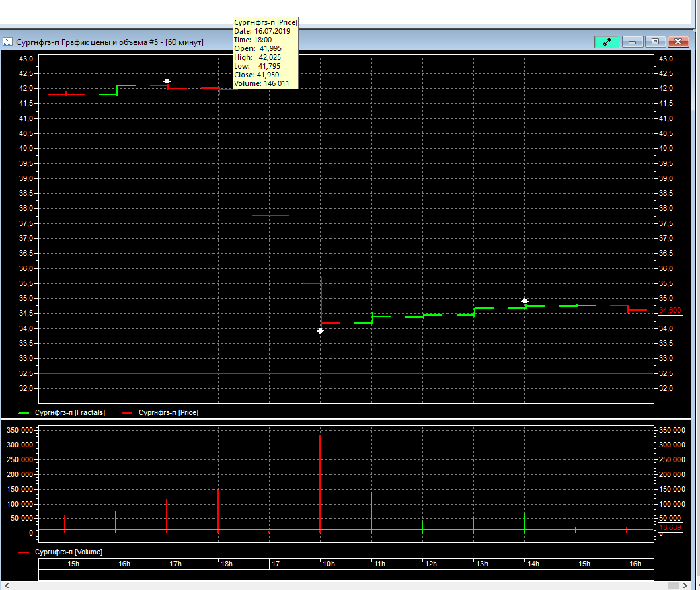Click the horizontal scrollbar thumb
This screenshot has width=700, height=590.
673,585
